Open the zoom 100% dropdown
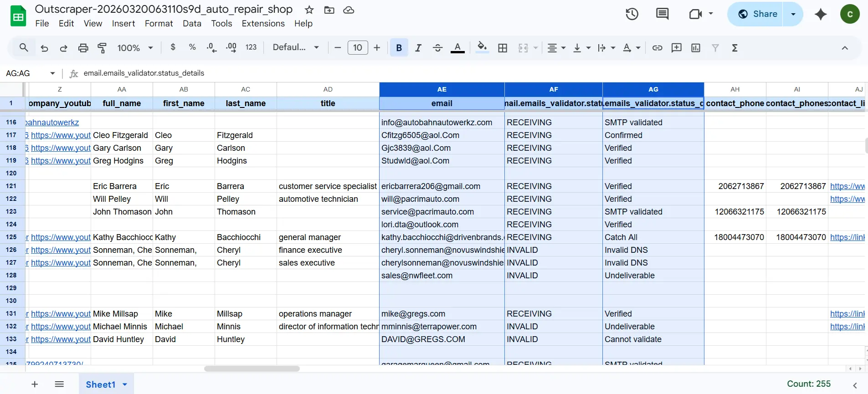 pos(135,48)
